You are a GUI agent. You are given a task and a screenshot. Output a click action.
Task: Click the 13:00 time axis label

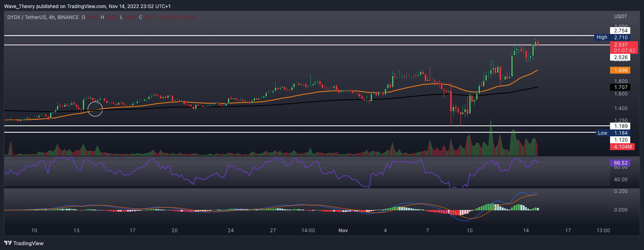pyautogui.click(x=603, y=231)
